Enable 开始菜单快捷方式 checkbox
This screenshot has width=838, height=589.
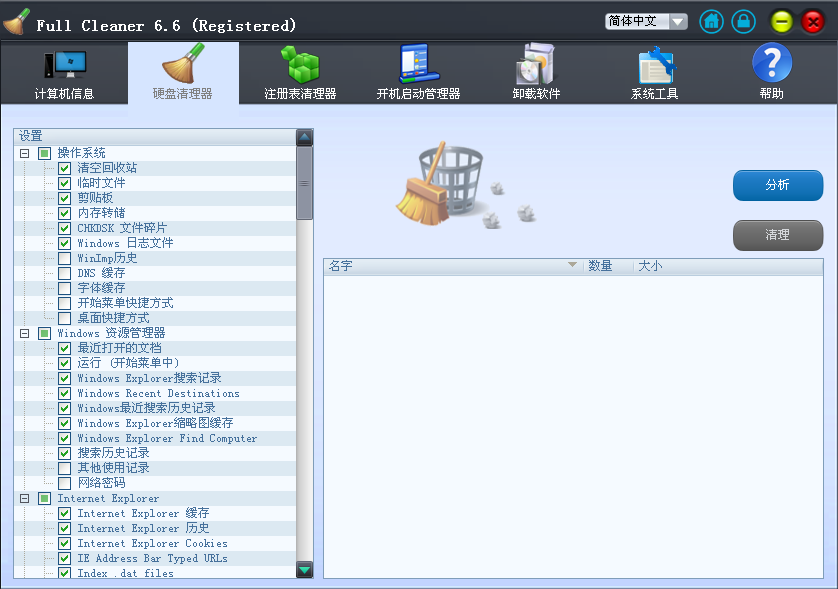[x=65, y=304]
